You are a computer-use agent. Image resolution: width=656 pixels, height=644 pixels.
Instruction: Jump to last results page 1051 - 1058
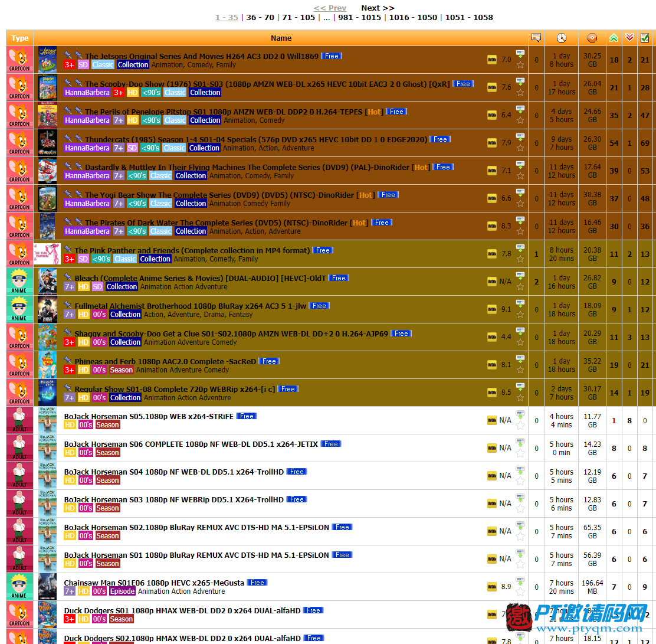[469, 18]
